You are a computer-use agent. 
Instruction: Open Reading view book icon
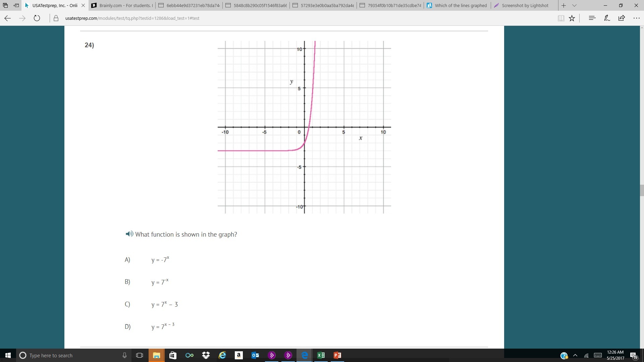click(561, 18)
